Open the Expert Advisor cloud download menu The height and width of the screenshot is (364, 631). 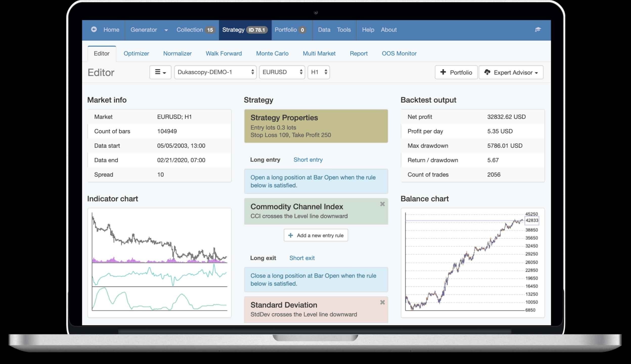tap(511, 73)
